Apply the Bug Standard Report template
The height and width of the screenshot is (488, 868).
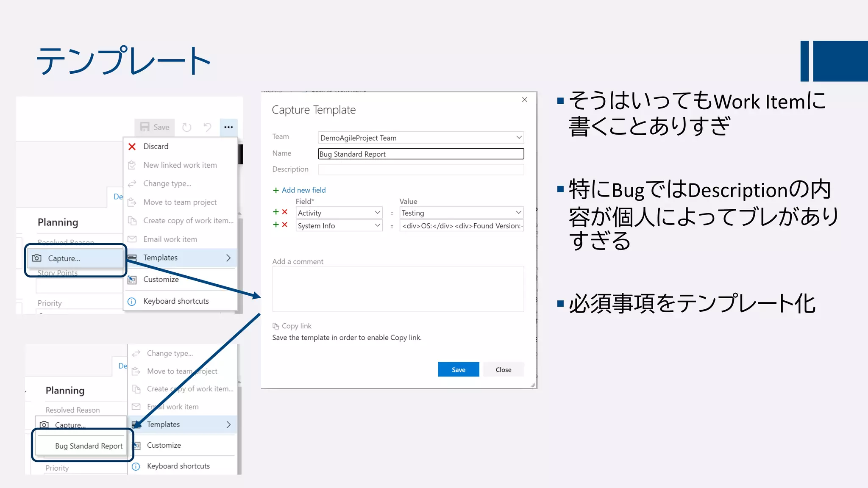tap(81, 446)
